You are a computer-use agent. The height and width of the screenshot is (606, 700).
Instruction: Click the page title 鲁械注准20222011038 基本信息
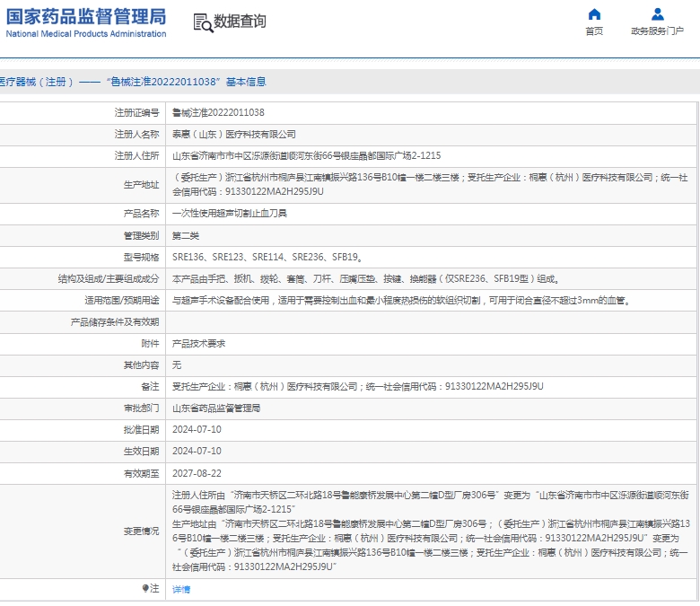[186, 82]
